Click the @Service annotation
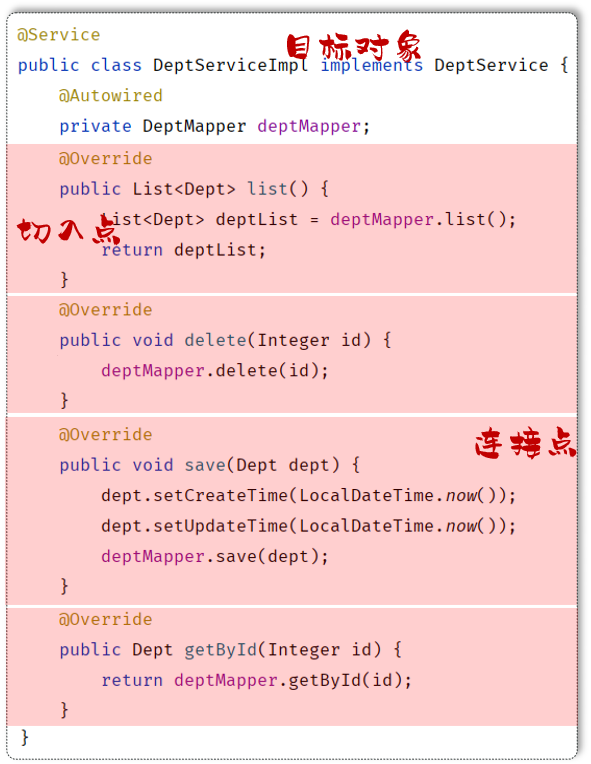This screenshot has height=764, width=591. click(58, 35)
